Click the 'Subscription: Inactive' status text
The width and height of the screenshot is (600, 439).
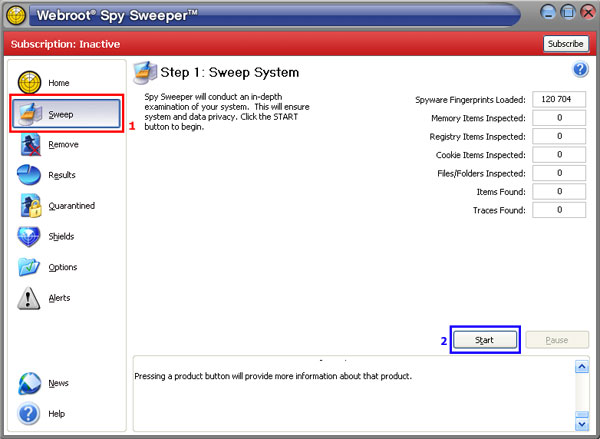click(x=65, y=44)
